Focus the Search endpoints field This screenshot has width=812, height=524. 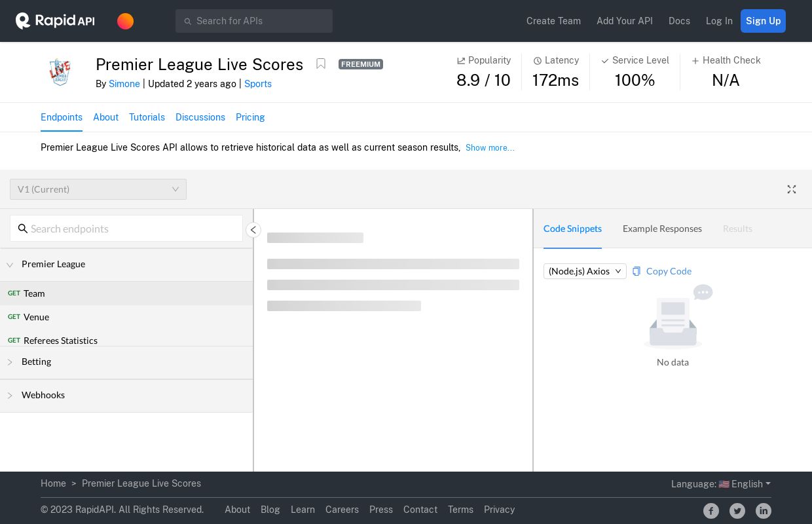tap(126, 229)
